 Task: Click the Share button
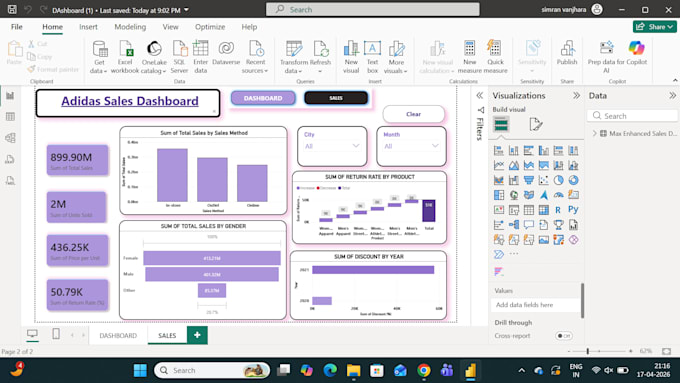[x=655, y=27]
